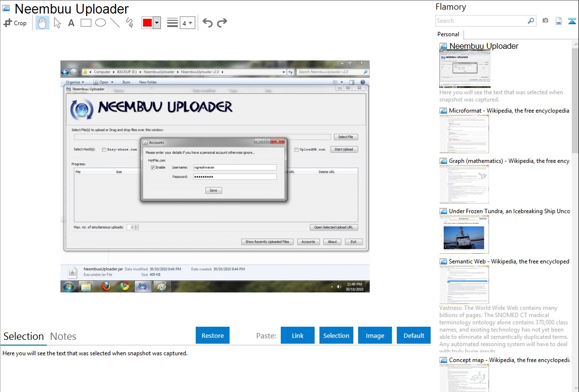Click the upload icon in Flamory header
Screen dimensions: 579x392
(x=572, y=21)
